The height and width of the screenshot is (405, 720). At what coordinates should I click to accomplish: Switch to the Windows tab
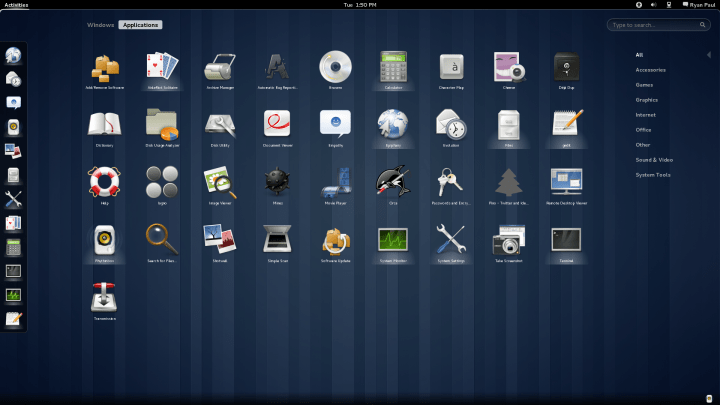(x=101, y=24)
